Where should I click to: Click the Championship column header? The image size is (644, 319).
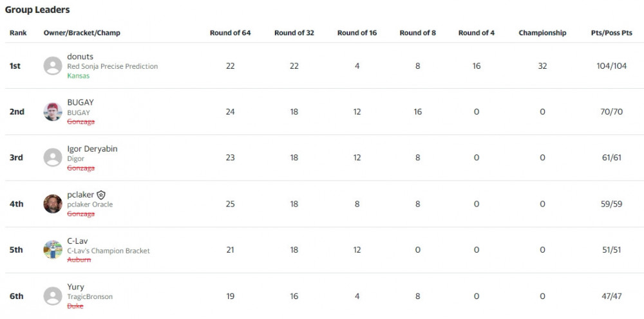(542, 33)
